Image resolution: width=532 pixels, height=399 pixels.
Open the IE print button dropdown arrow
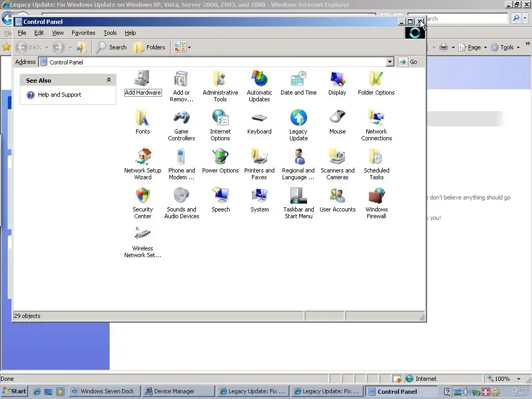(453, 47)
